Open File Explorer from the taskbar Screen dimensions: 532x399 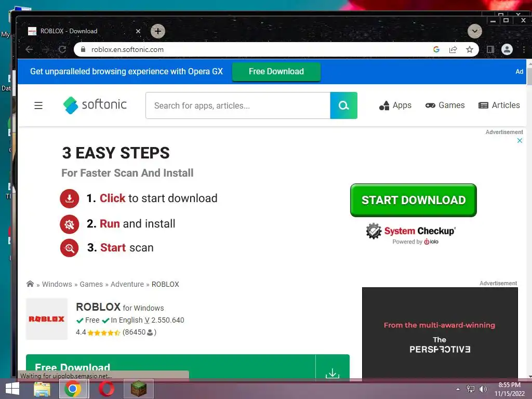tap(42, 389)
